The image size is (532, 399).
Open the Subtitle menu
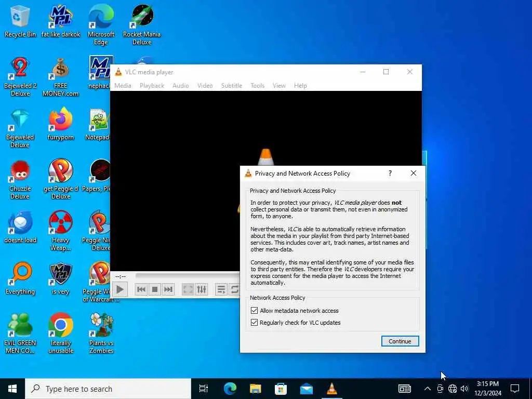232,86
